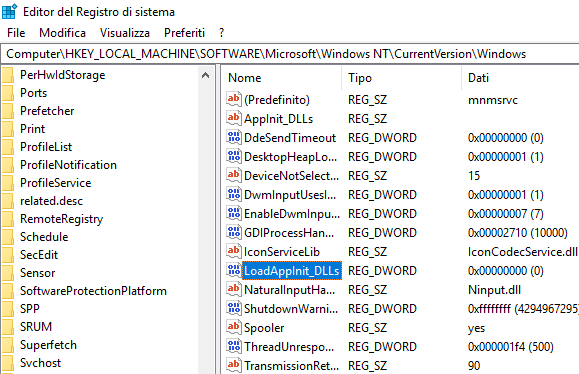
Task: Click the 0x000001f4 (500) data value
Action: (x=511, y=347)
